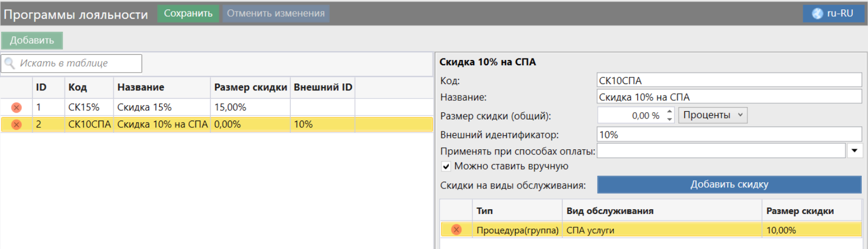Select the Скидка 15% table row
Viewport: 868px width, 249px height.
click(x=157, y=108)
